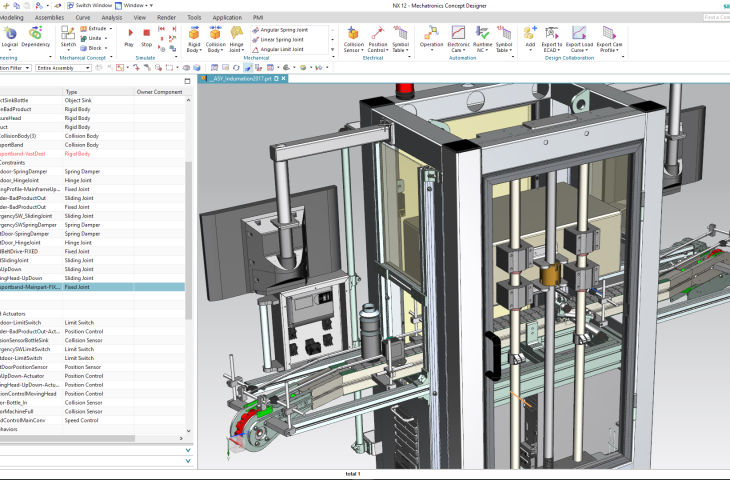This screenshot has width=730, height=480.
Task: Open the Analysis ribbon tab
Action: 112,17
